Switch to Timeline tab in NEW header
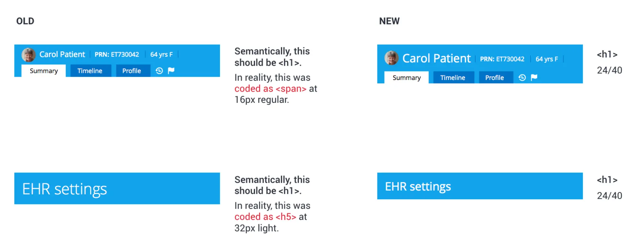This screenshot has height=241, width=644. [x=453, y=78]
